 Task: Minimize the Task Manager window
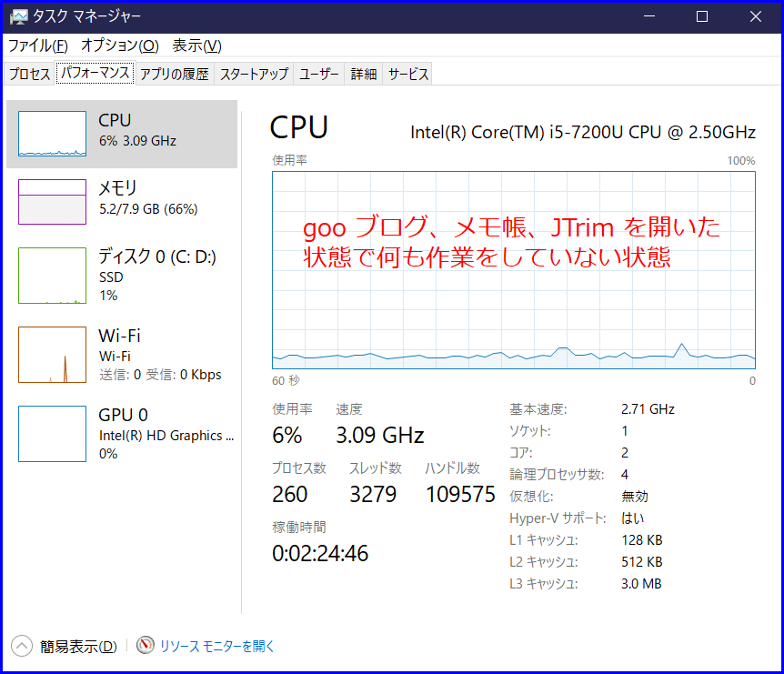[x=649, y=16]
